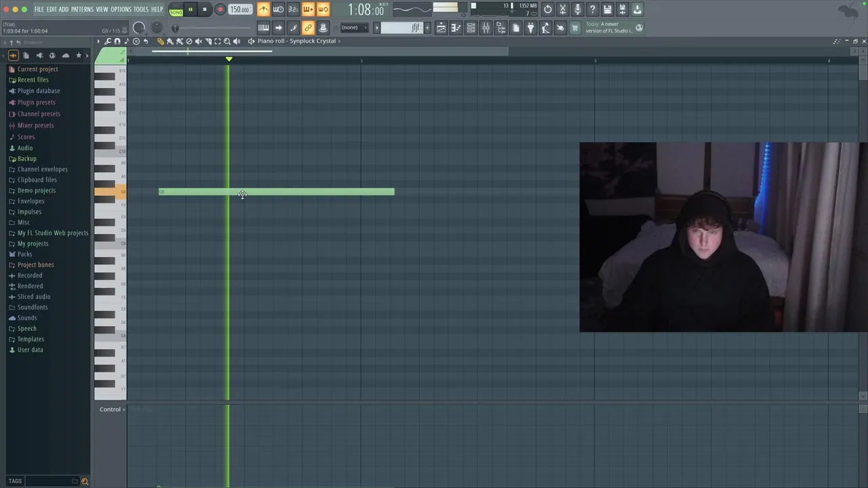Image resolution: width=868 pixels, height=488 pixels.
Task: Stop playback
Action: pos(205,9)
